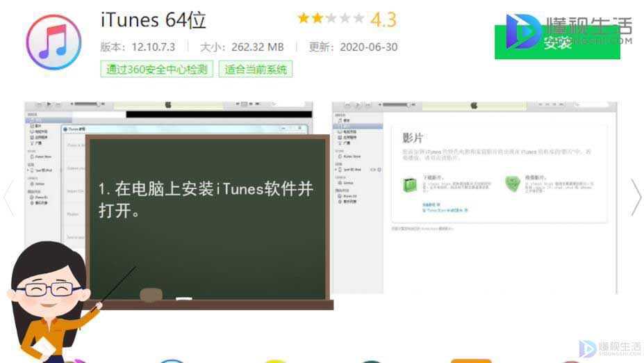644x363 pixels.
Task: Click the version text 12.10.7.3
Action: tap(154, 47)
